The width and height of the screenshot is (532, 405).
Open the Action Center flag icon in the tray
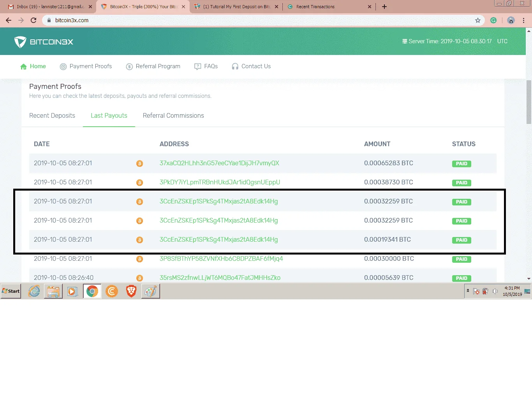pos(476,291)
